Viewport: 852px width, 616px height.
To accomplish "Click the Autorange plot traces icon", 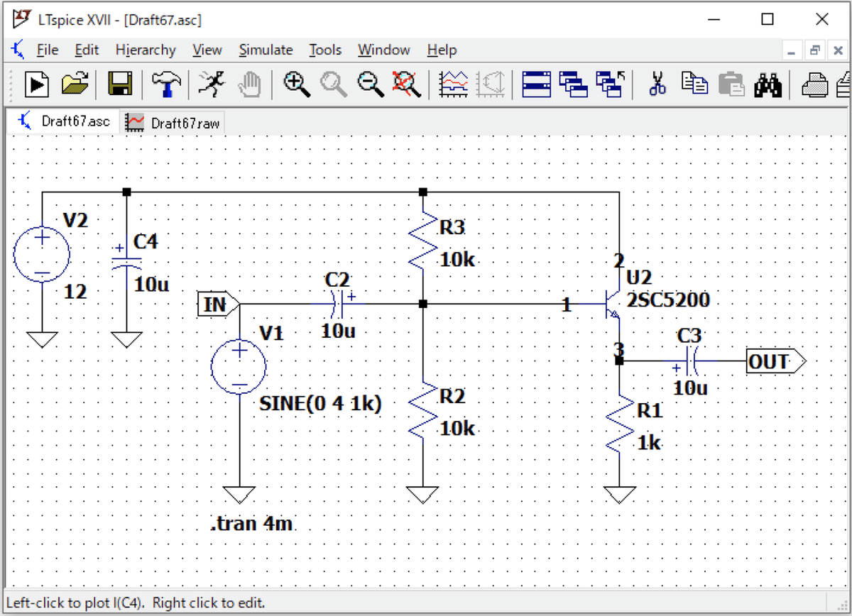I will coord(454,84).
